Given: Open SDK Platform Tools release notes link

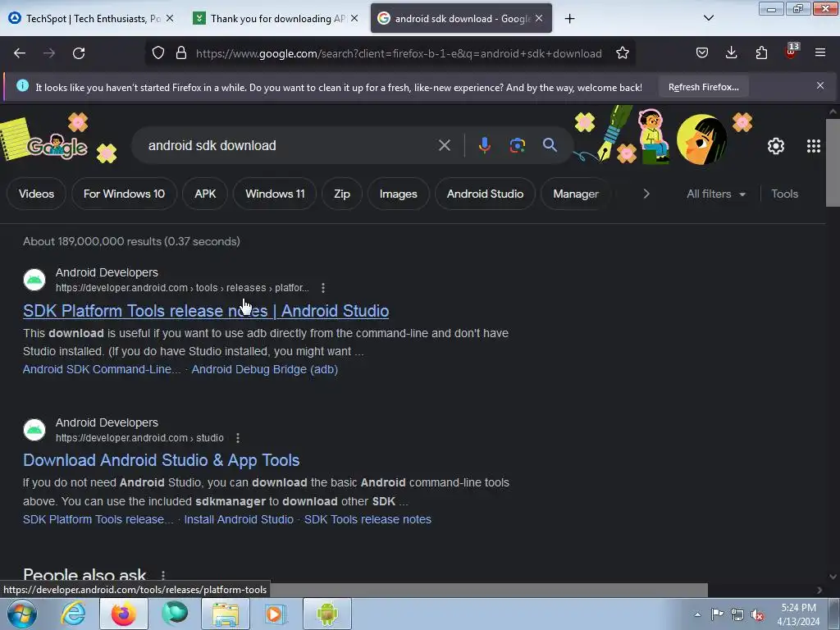Looking at the screenshot, I should [x=206, y=311].
